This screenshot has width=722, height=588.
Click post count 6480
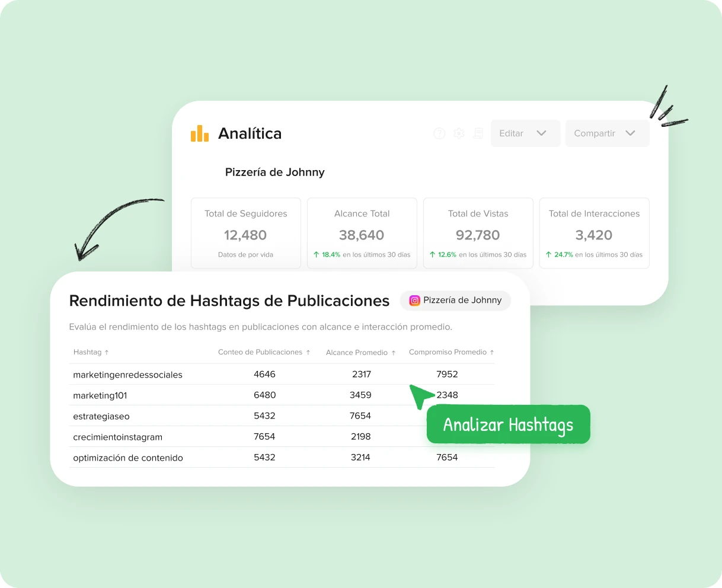click(264, 395)
